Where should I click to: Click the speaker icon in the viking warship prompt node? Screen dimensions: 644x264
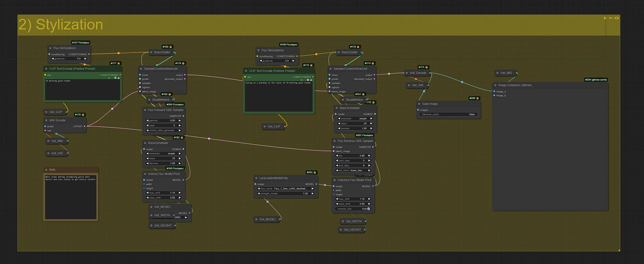point(311,80)
